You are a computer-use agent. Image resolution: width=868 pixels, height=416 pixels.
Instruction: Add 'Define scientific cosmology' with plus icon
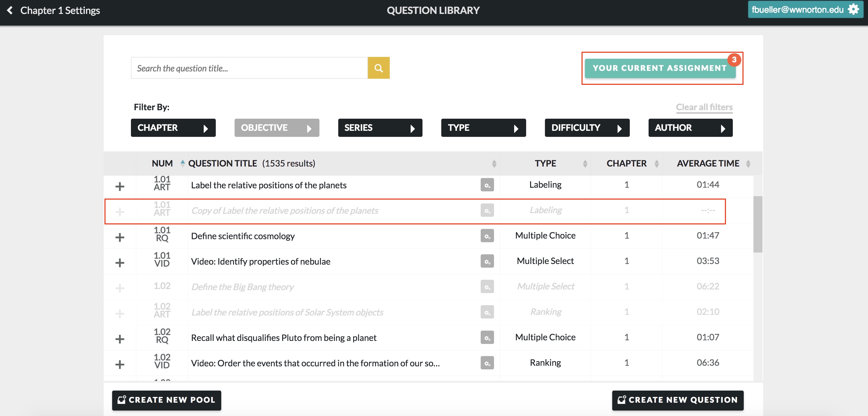click(120, 237)
